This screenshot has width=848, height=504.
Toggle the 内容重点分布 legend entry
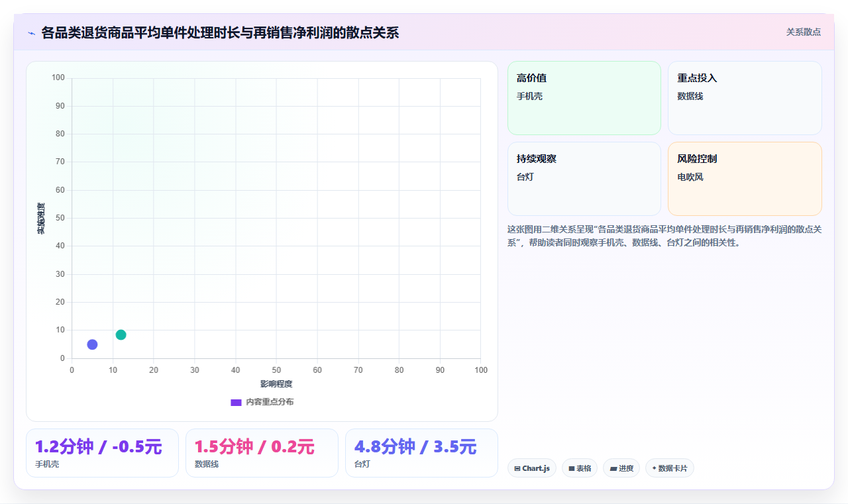pyautogui.click(x=262, y=402)
